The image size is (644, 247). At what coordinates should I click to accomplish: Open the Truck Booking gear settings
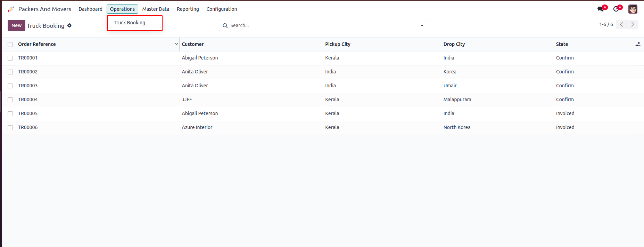click(x=69, y=25)
